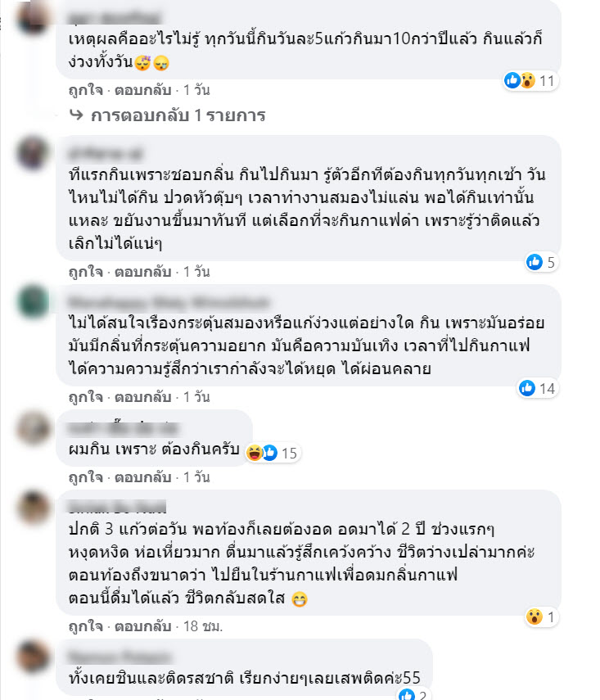Viewport: 600px width, 700px height.
Task: Like the pregnancy coffee comment from 18 ชม.
Action: point(86,627)
